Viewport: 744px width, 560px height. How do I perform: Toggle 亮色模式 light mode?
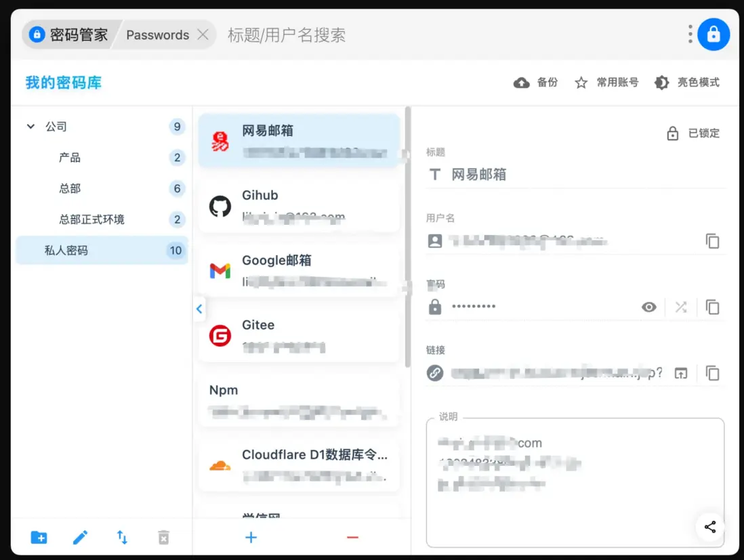tap(686, 83)
